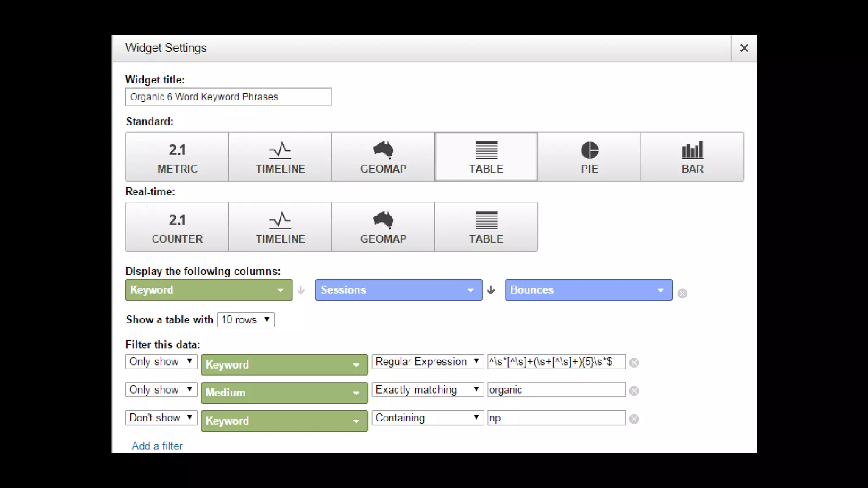Remove the Bounces column

682,293
